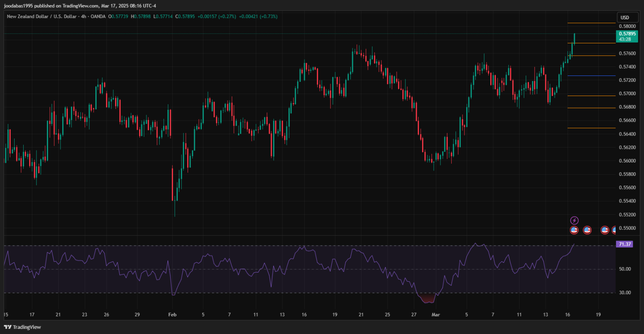Click the RSI 50.00 midline scale label
The image size is (644, 334).
coord(625,269)
